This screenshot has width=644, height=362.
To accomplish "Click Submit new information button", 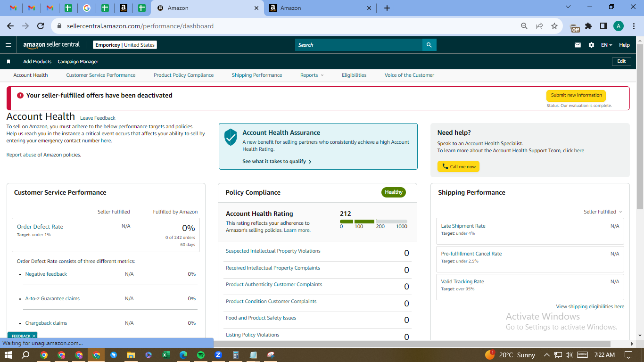I will click(x=576, y=95).
